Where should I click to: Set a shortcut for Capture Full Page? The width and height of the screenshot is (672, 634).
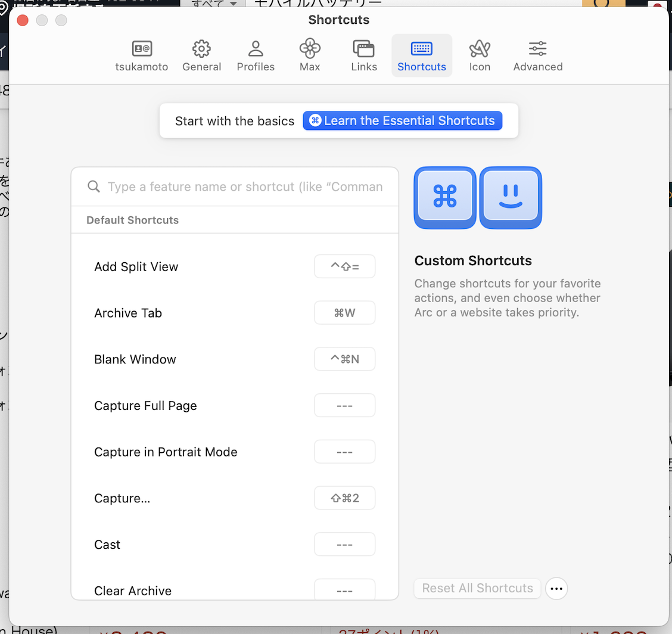tap(344, 406)
